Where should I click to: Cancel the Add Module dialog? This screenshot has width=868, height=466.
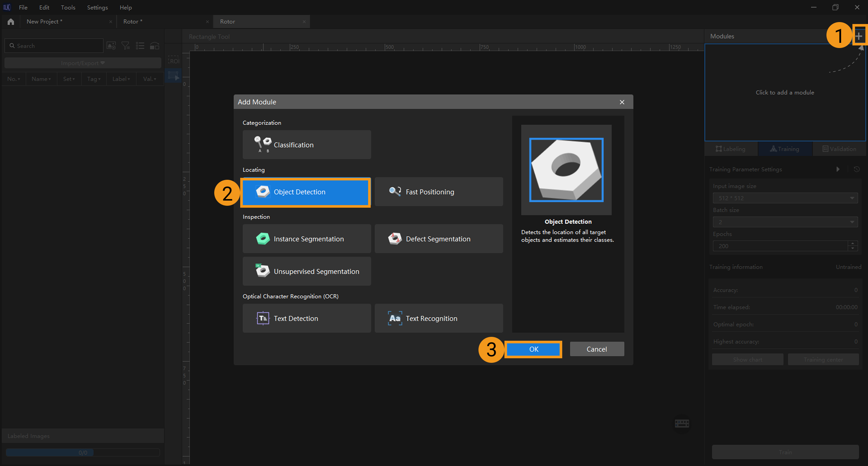pos(596,349)
